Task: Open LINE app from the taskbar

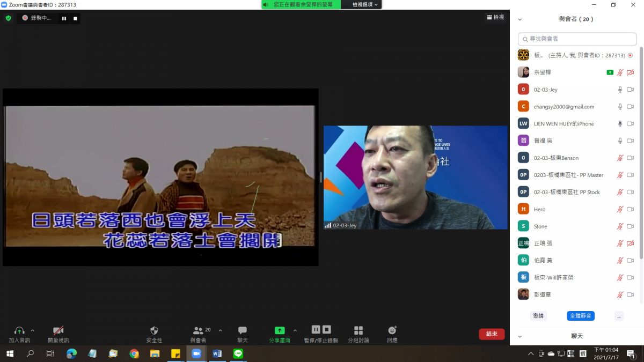Action: pos(238,353)
